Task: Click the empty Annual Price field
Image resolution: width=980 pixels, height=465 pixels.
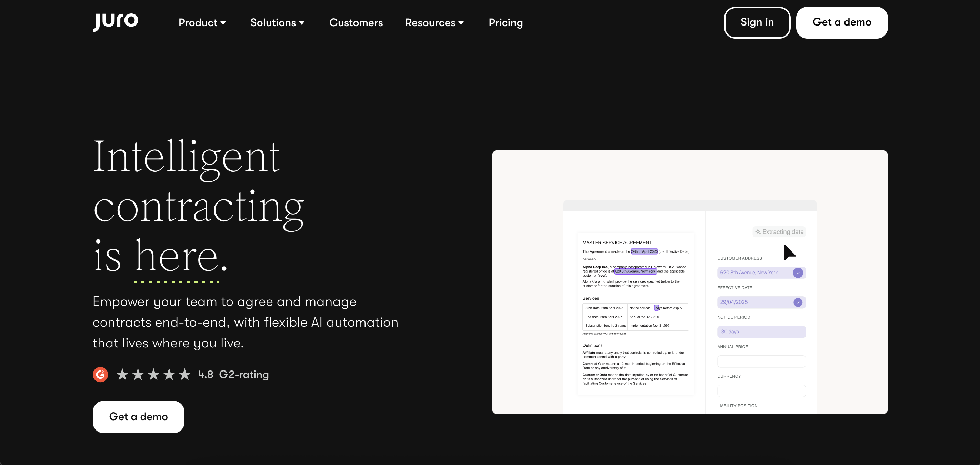Action: [x=761, y=361]
